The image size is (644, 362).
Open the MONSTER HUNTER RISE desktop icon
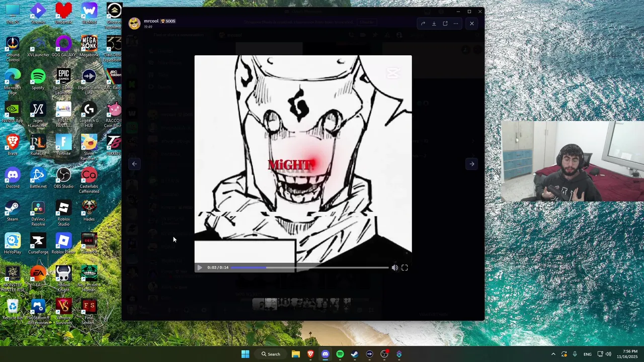point(13,279)
